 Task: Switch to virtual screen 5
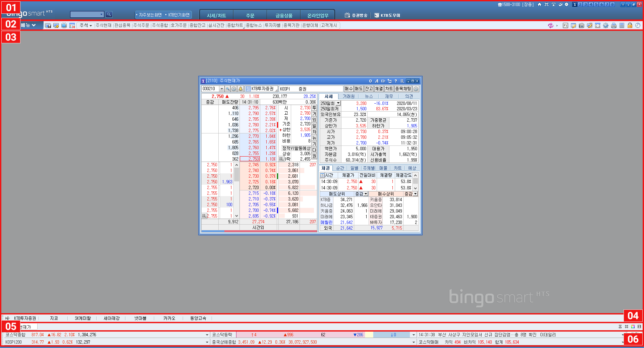pos(596,4)
